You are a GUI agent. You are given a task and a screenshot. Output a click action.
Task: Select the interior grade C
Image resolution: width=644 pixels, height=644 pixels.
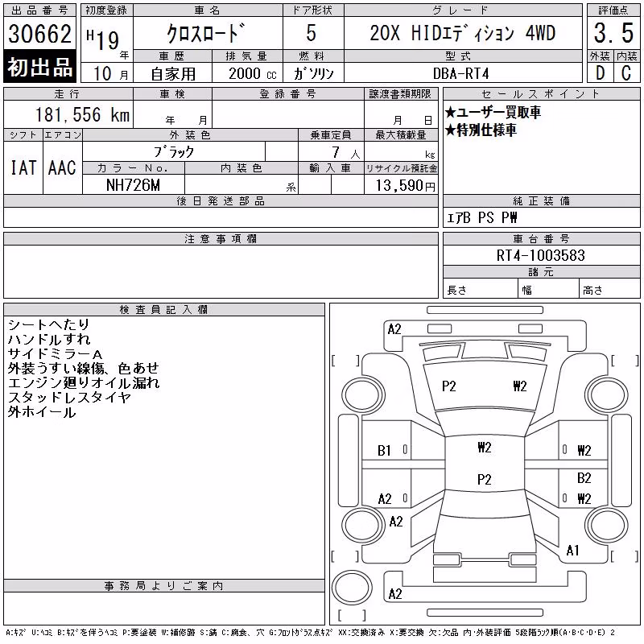pyautogui.click(x=626, y=73)
